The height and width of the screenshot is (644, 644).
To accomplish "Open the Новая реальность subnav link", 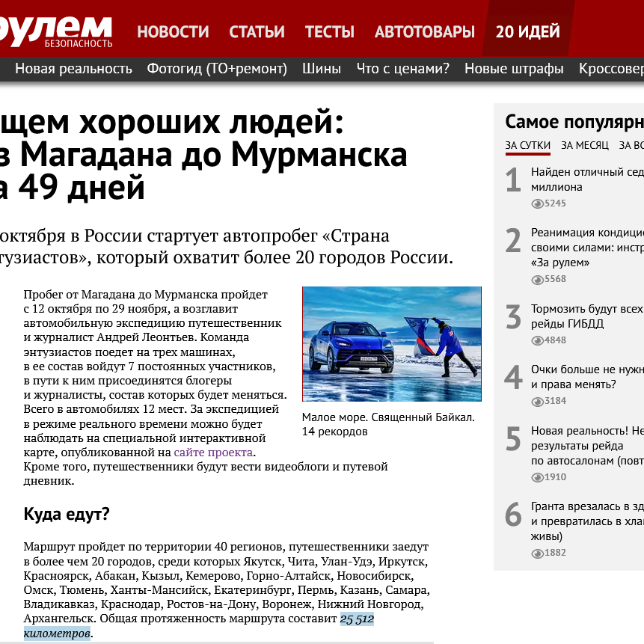I will tap(73, 69).
